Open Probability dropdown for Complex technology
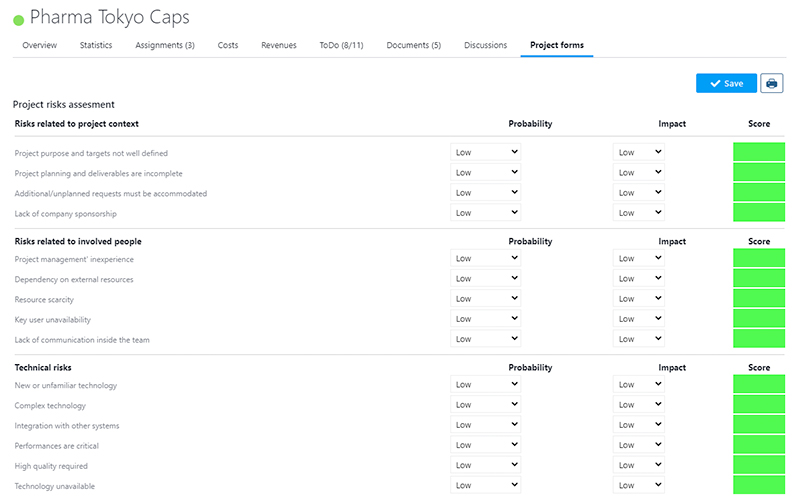Screen dimensions: 800x500 point(486,405)
